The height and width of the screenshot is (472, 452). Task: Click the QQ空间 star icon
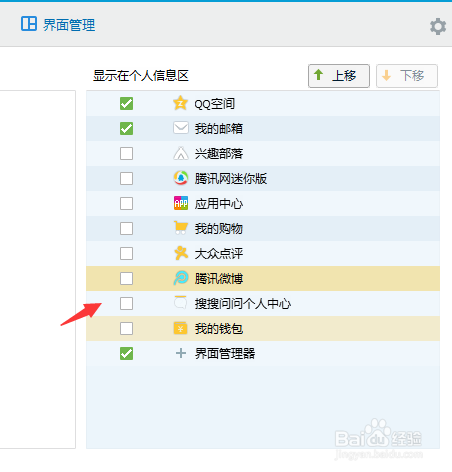[x=180, y=103]
